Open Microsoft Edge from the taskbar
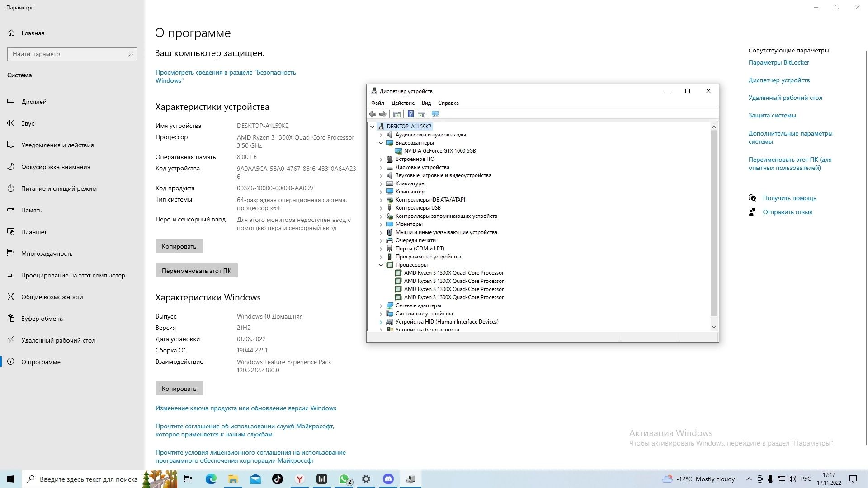This screenshot has width=868, height=488. [x=211, y=479]
